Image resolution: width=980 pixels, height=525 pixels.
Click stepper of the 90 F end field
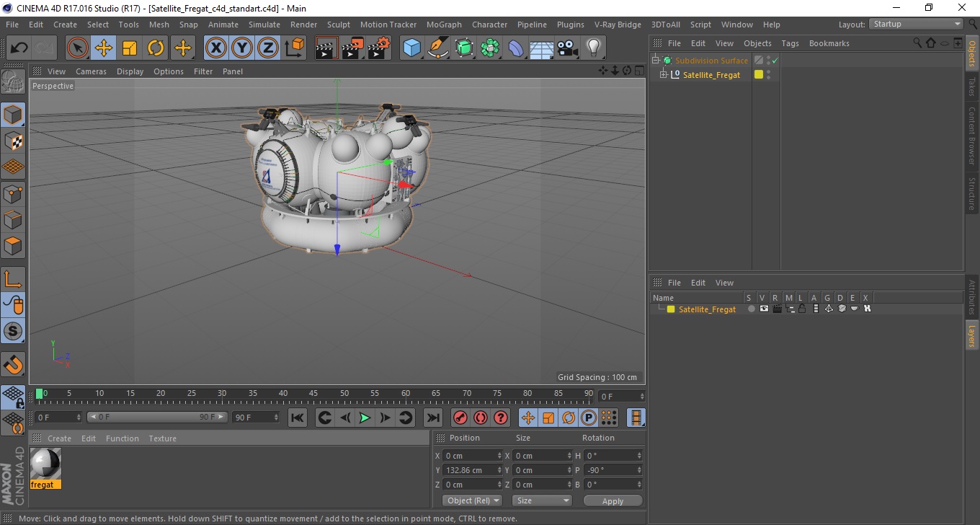275,417
